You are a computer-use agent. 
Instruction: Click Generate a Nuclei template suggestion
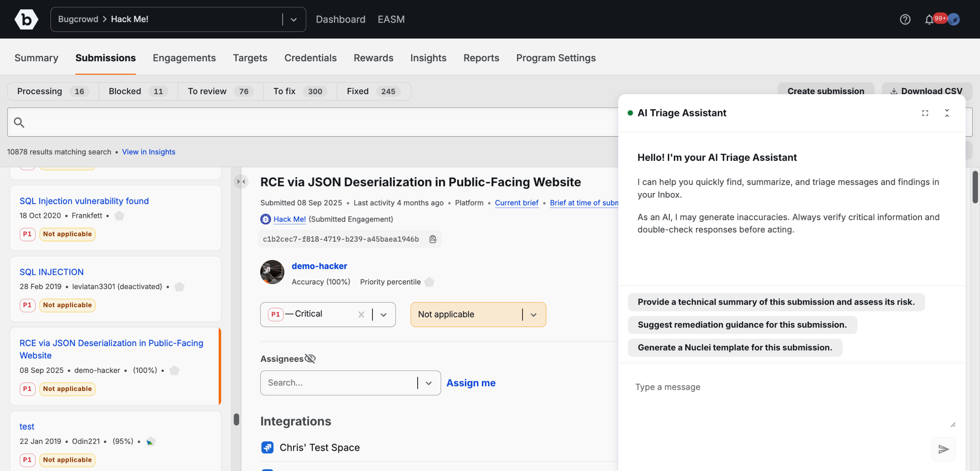735,347
